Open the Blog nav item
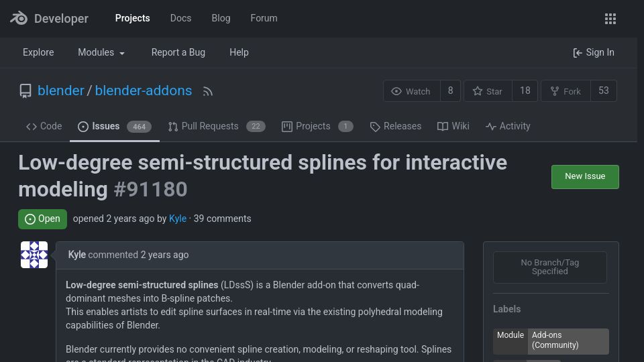 (221, 18)
